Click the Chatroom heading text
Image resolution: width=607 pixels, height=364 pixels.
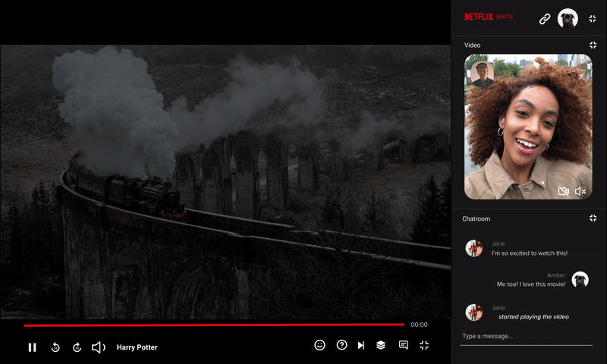tap(476, 218)
